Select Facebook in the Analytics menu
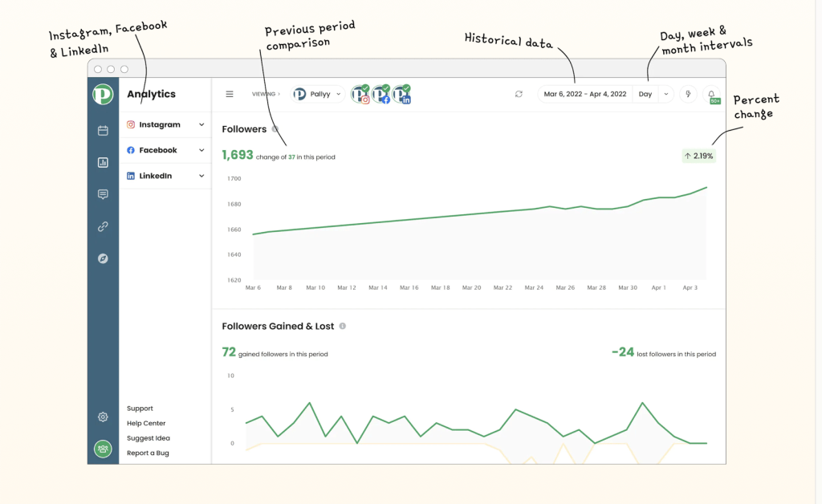 [x=157, y=150]
